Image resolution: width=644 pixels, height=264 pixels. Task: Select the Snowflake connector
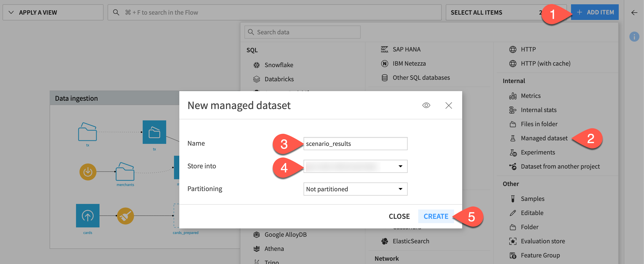tap(279, 65)
